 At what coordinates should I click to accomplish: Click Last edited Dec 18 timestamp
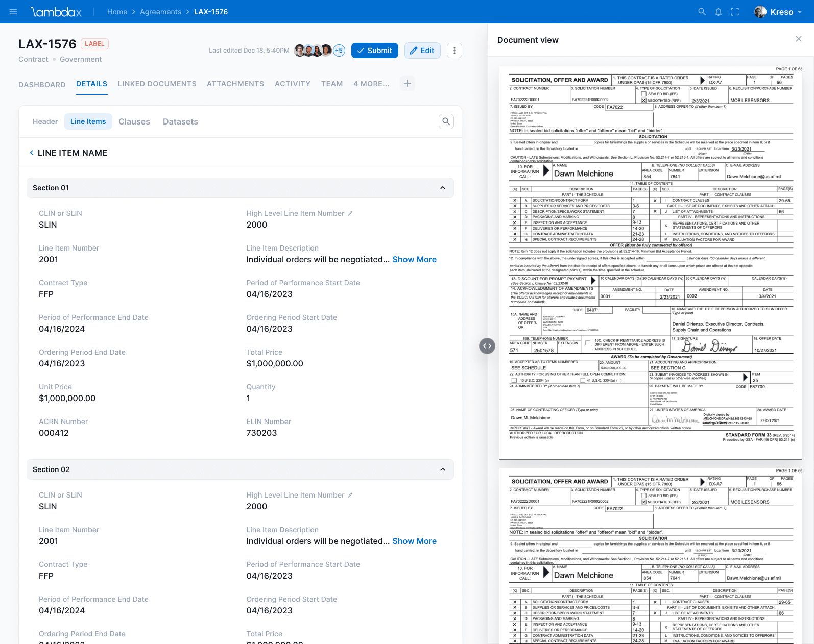pos(249,51)
